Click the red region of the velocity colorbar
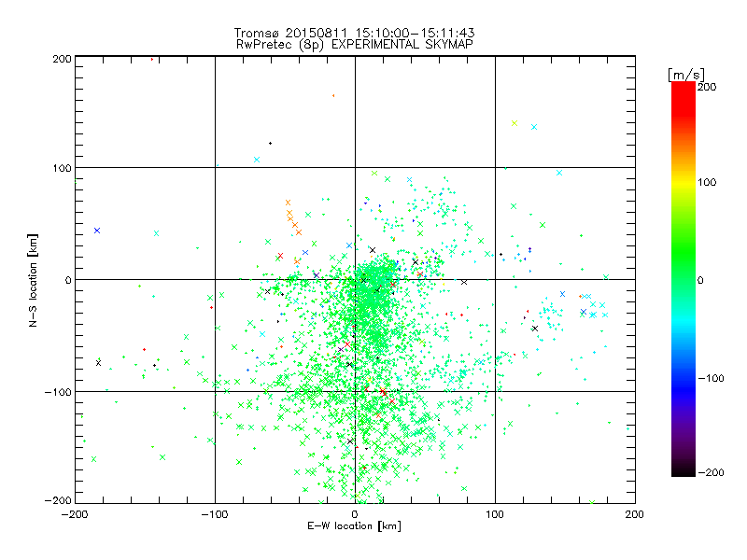Screen dimensions: 747x560 click(684, 98)
